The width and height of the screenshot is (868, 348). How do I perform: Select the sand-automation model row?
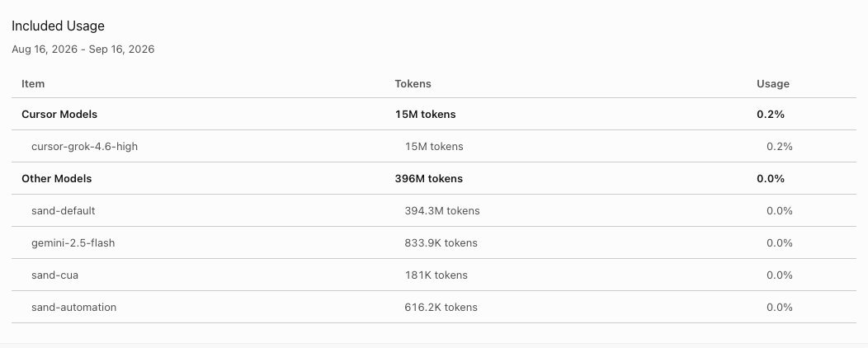coord(434,307)
